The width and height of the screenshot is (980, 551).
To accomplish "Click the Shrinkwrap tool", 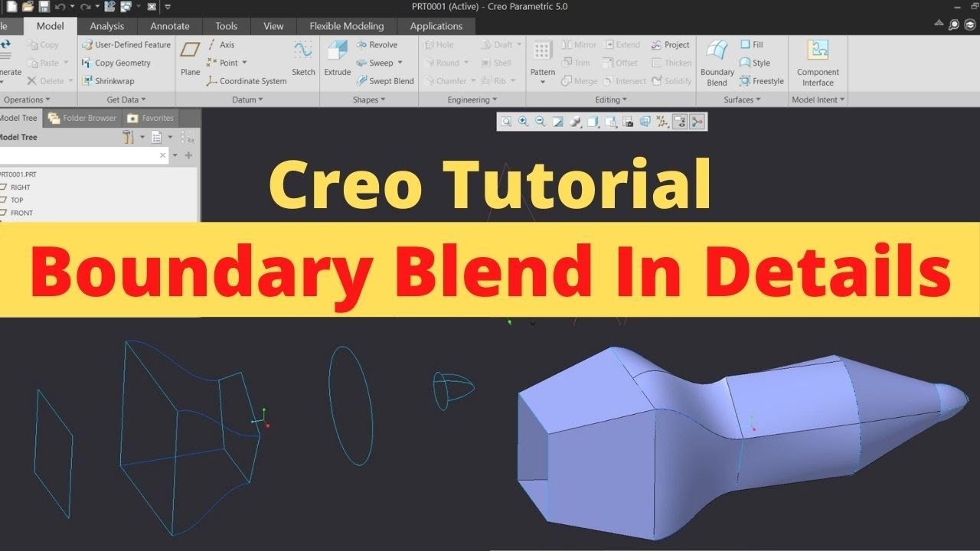I will point(108,81).
